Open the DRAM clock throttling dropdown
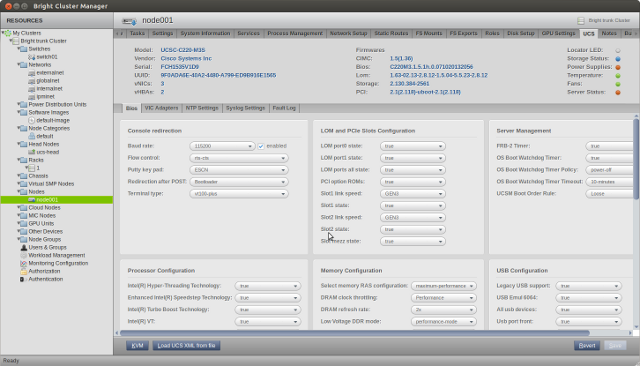 pos(444,298)
